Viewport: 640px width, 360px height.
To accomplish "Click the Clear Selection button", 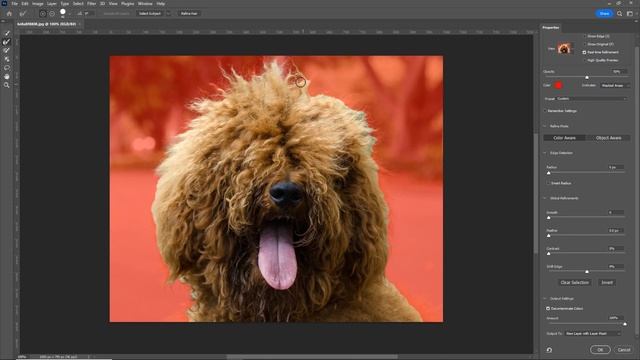I will click(x=574, y=282).
